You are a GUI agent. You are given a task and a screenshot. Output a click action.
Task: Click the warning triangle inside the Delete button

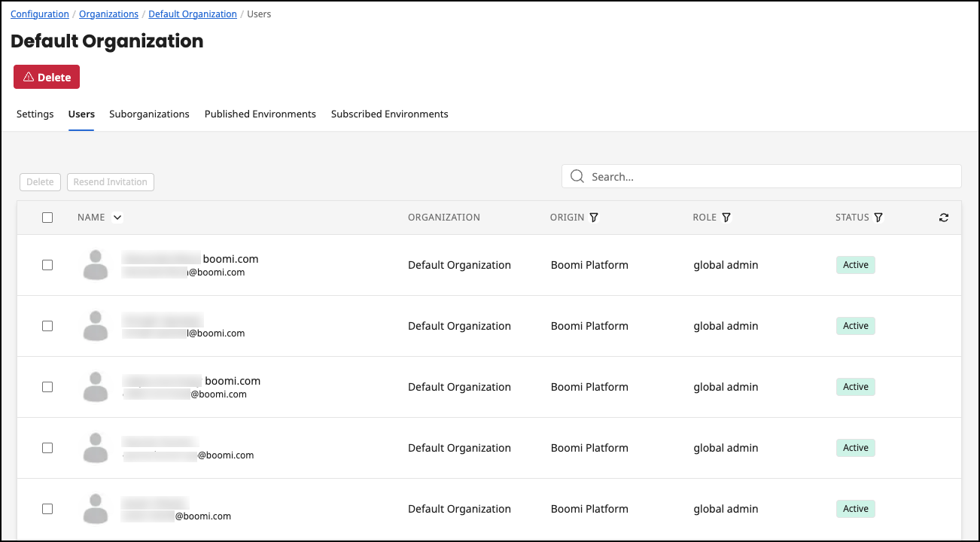(x=28, y=76)
